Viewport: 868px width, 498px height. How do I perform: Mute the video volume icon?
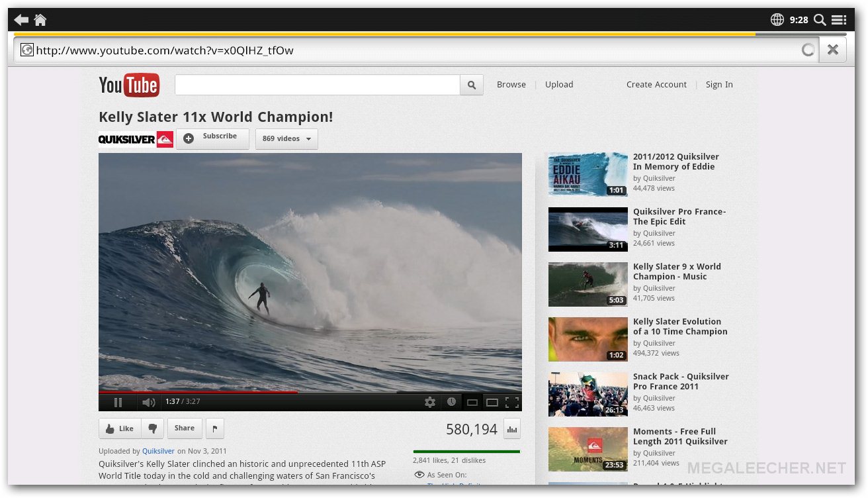tap(149, 402)
